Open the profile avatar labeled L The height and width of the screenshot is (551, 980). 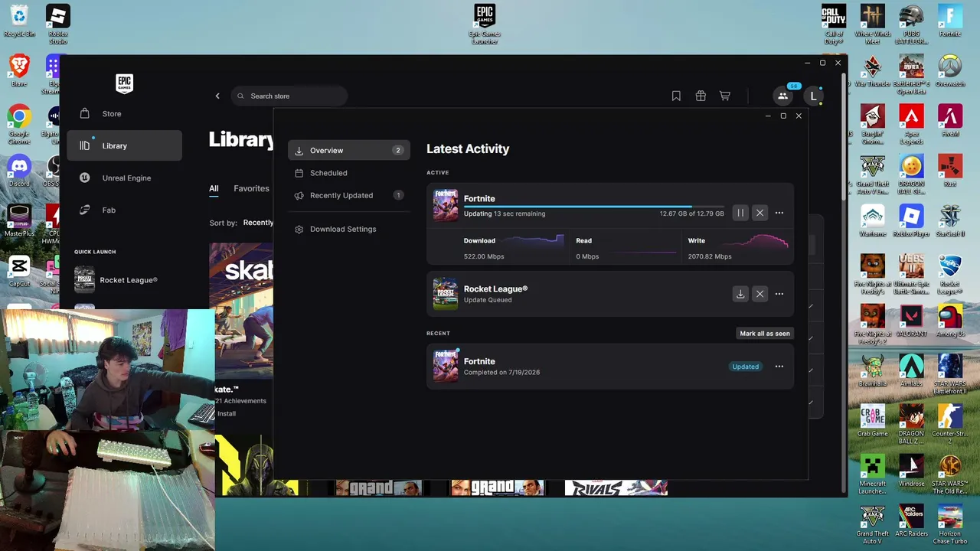coord(813,96)
